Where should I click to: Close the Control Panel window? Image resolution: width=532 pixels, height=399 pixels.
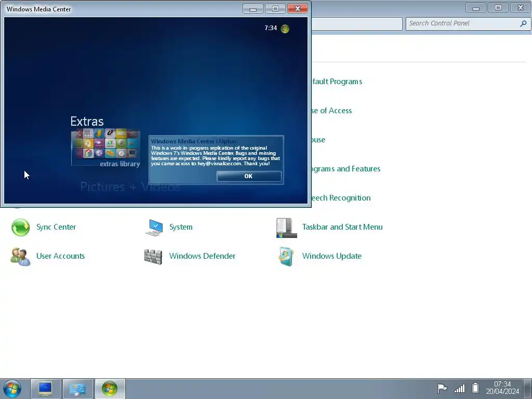click(521, 8)
